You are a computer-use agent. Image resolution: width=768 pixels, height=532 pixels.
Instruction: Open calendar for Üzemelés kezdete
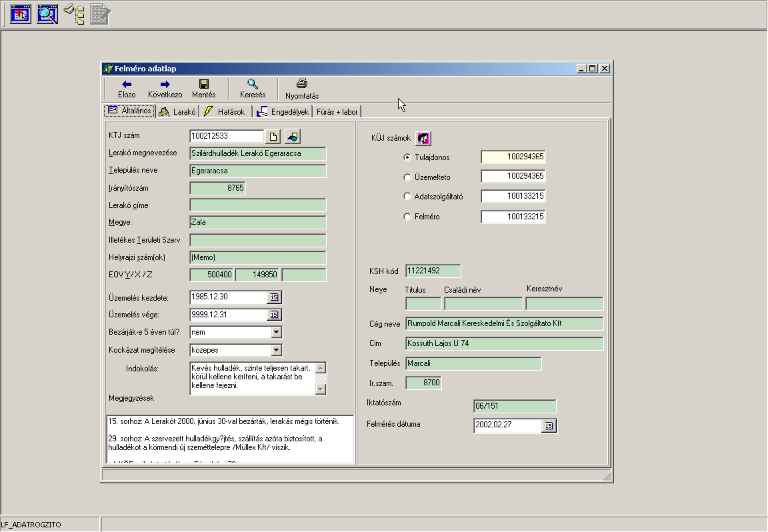point(274,297)
